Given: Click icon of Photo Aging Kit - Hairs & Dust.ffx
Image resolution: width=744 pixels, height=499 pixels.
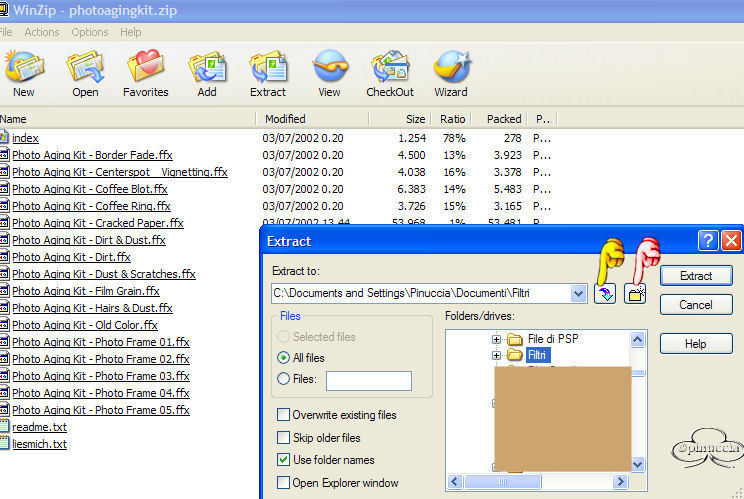Looking at the screenshot, I should 4,308.
